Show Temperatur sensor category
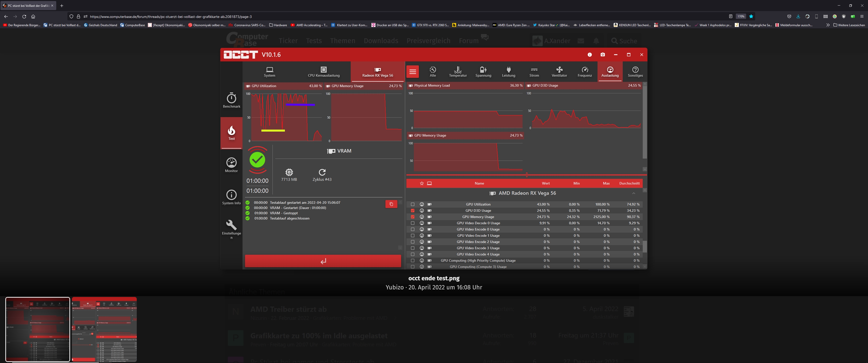 (x=457, y=72)
